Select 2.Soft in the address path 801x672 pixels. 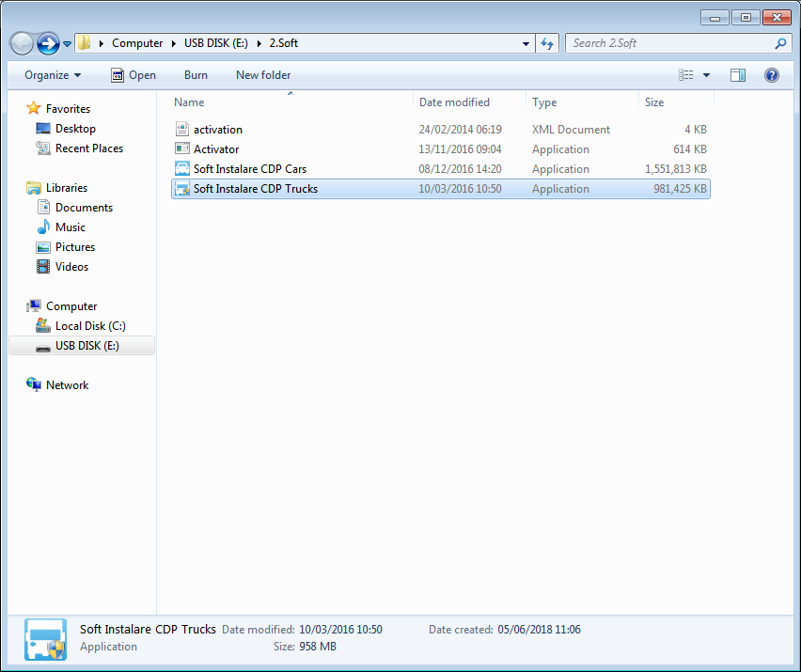click(x=284, y=43)
